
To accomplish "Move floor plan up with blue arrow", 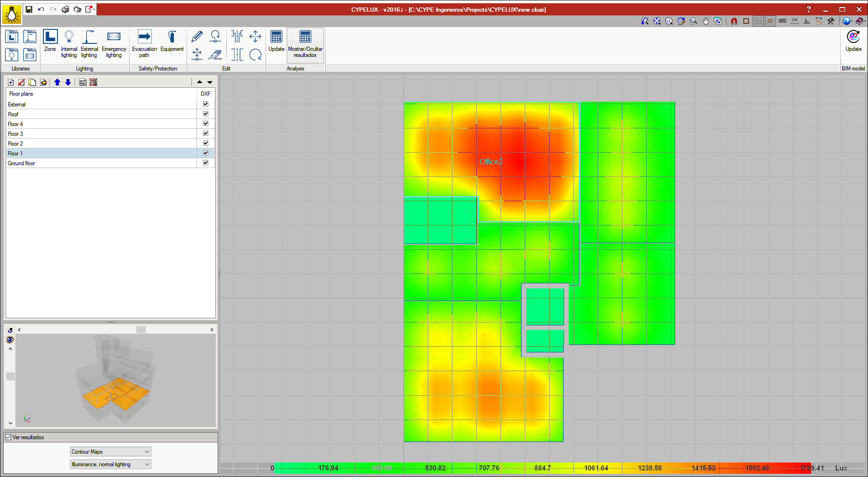I will pos(57,82).
